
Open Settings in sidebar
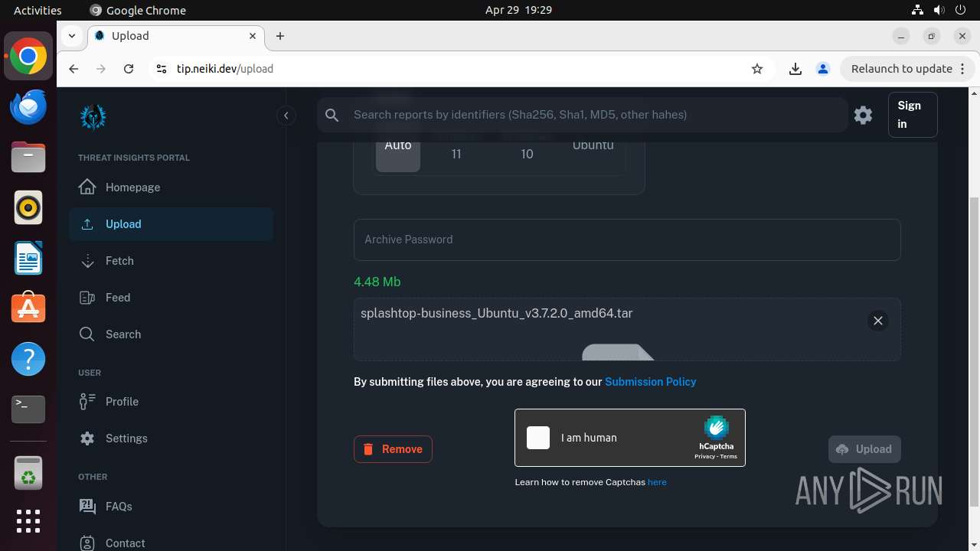(x=171, y=439)
